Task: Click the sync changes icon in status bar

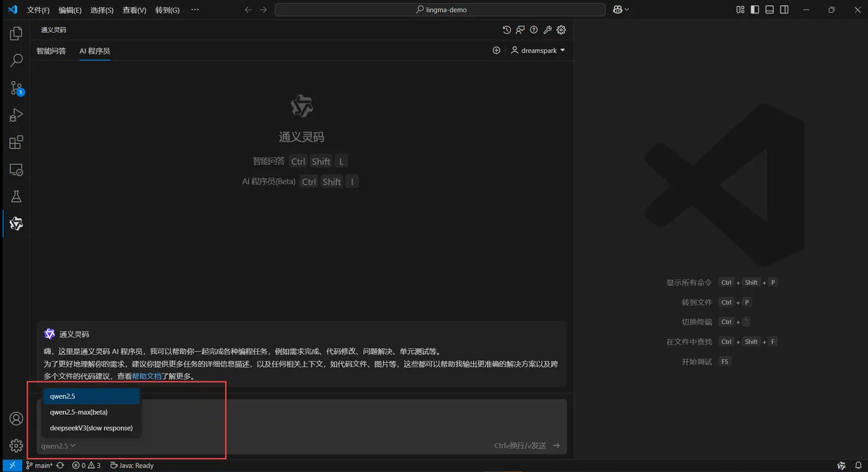Action: [60, 465]
